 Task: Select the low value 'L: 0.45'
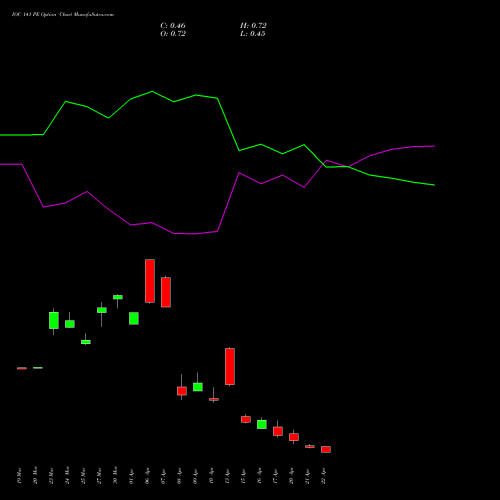253,34
